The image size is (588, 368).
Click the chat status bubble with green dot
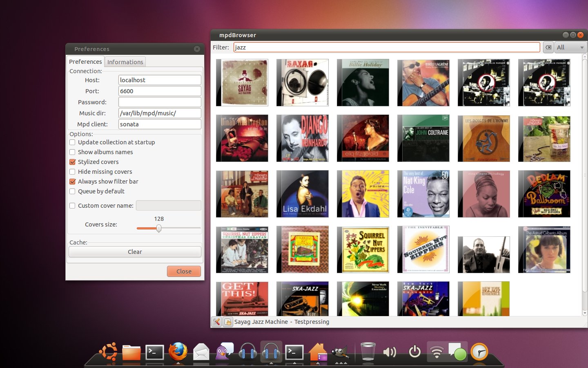457,352
